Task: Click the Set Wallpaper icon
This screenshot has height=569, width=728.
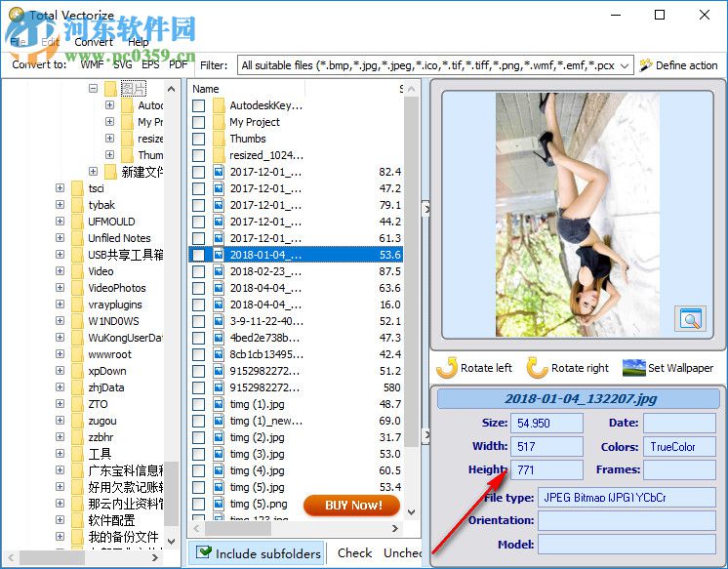Action: [x=633, y=368]
